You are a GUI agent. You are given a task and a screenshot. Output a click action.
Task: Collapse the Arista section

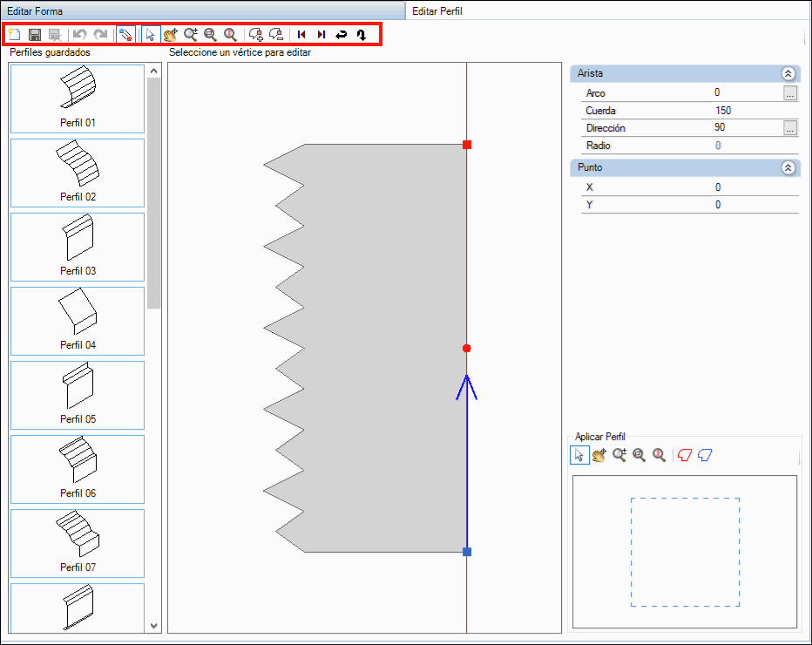[x=788, y=74]
